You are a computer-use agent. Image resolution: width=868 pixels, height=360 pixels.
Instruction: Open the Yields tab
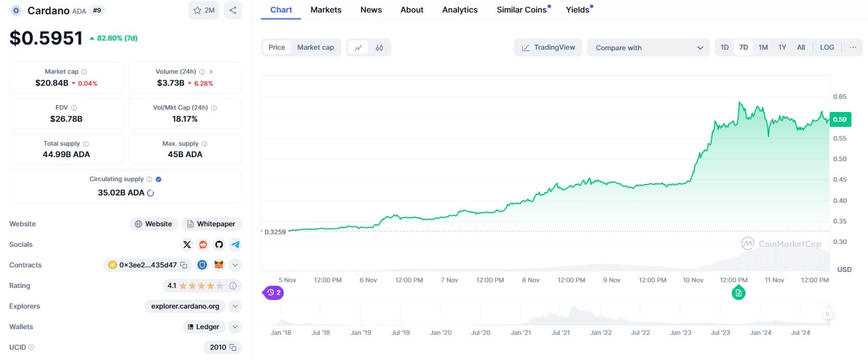click(x=578, y=10)
